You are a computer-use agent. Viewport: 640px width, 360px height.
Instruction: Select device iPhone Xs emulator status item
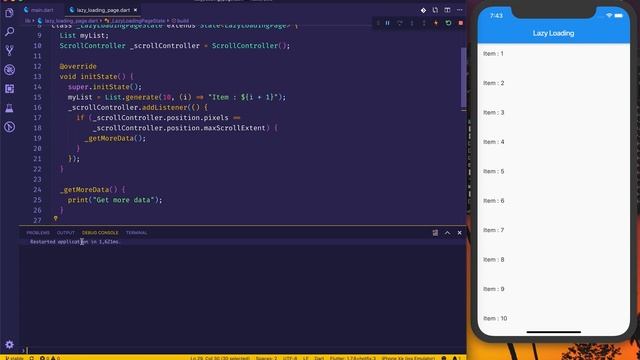(x=408, y=358)
